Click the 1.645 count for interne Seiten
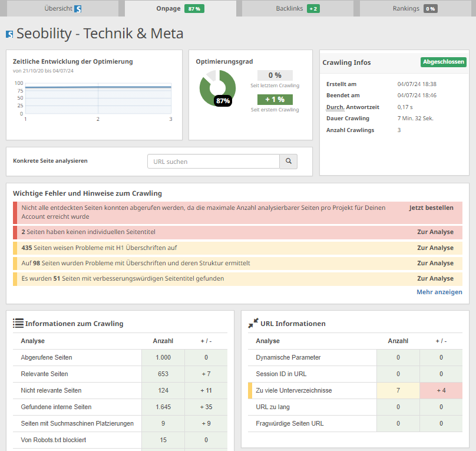Viewport: 476px width, 451px height. pyautogui.click(x=163, y=407)
